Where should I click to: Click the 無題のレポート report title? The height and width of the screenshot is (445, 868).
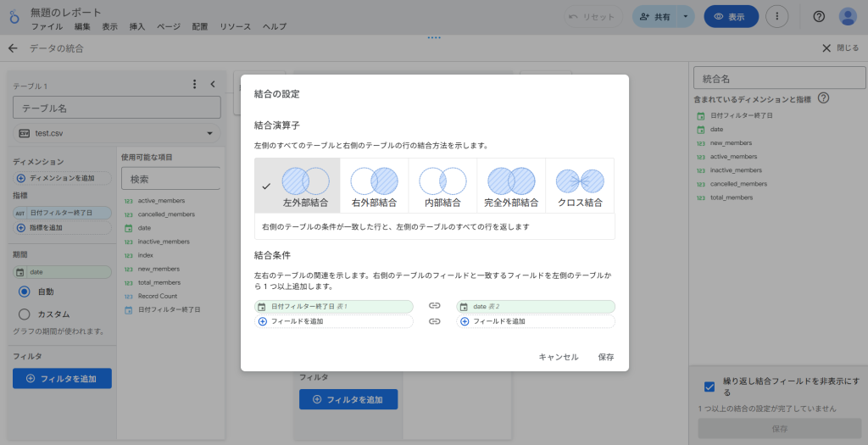[x=66, y=12]
